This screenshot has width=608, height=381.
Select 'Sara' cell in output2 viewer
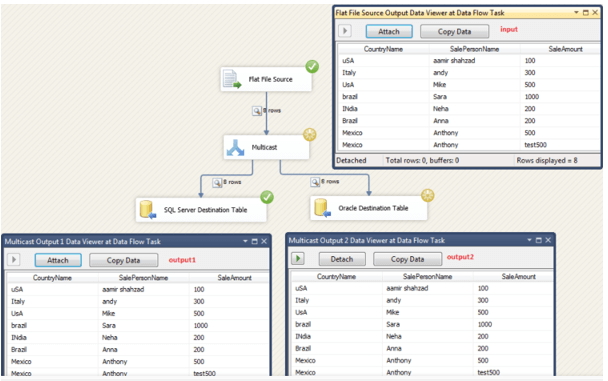tap(428, 324)
